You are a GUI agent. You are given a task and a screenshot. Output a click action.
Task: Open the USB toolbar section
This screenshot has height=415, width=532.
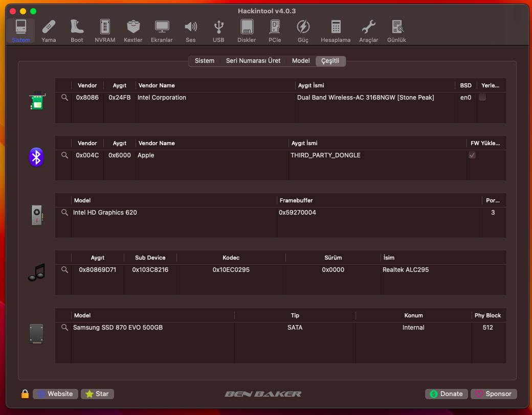tap(218, 31)
